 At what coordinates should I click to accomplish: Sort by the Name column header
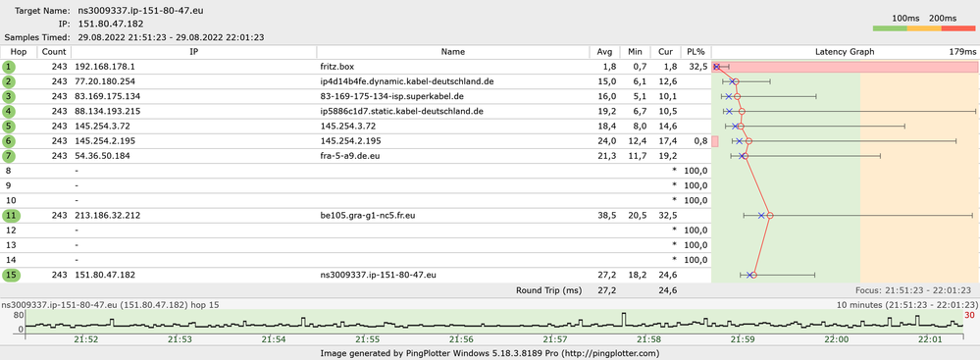click(453, 52)
